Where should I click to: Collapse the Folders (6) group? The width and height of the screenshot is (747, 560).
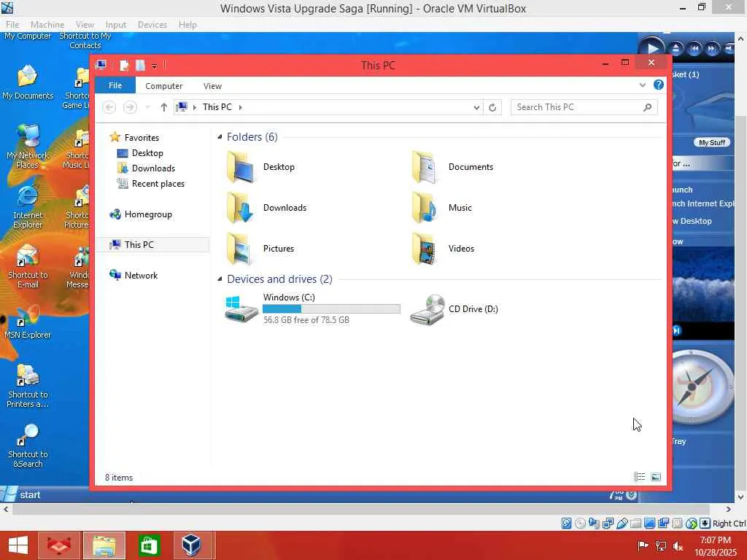(220, 137)
